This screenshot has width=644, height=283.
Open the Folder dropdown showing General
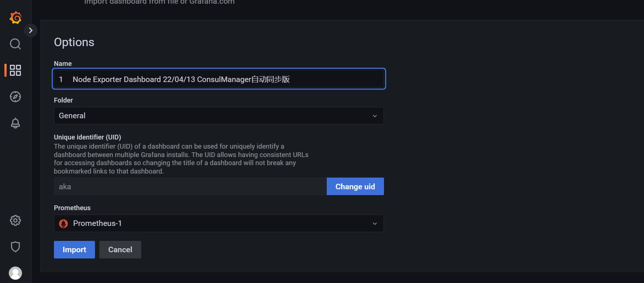point(219,116)
